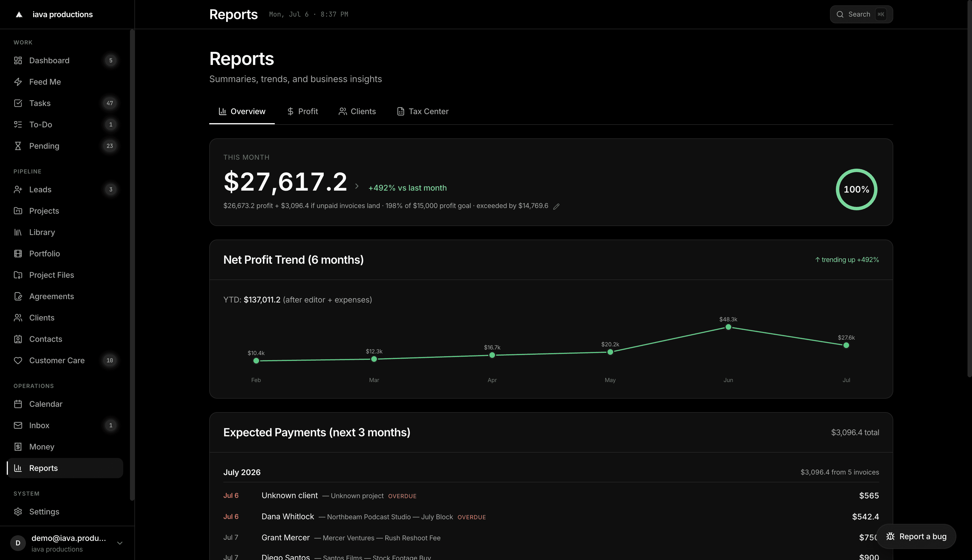972x560 pixels.
Task: Click the To-Do list icon
Action: coord(18,125)
